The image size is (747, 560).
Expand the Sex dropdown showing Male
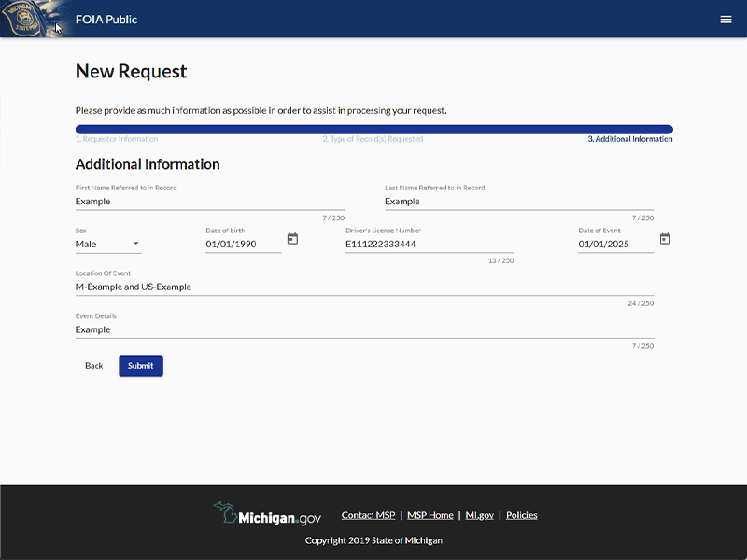click(108, 244)
